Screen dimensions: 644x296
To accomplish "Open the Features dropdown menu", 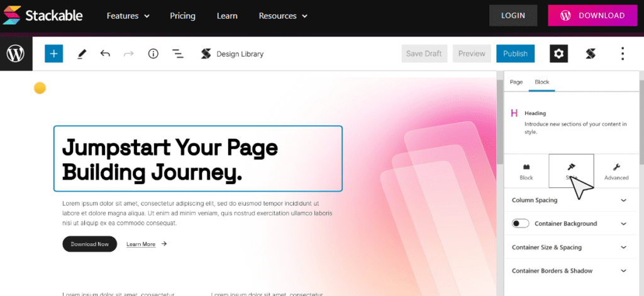I will tap(128, 16).
